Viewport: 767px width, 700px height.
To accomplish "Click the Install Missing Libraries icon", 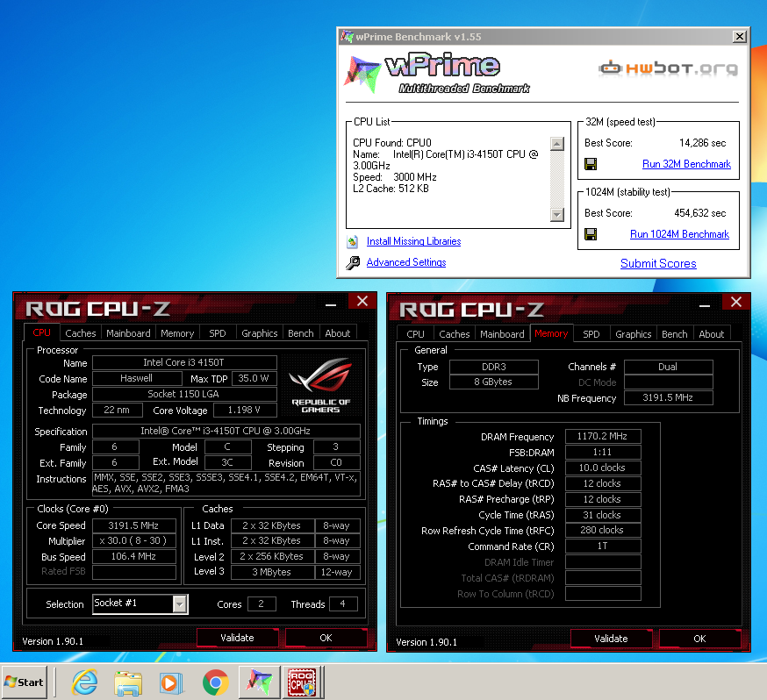I will [352, 241].
